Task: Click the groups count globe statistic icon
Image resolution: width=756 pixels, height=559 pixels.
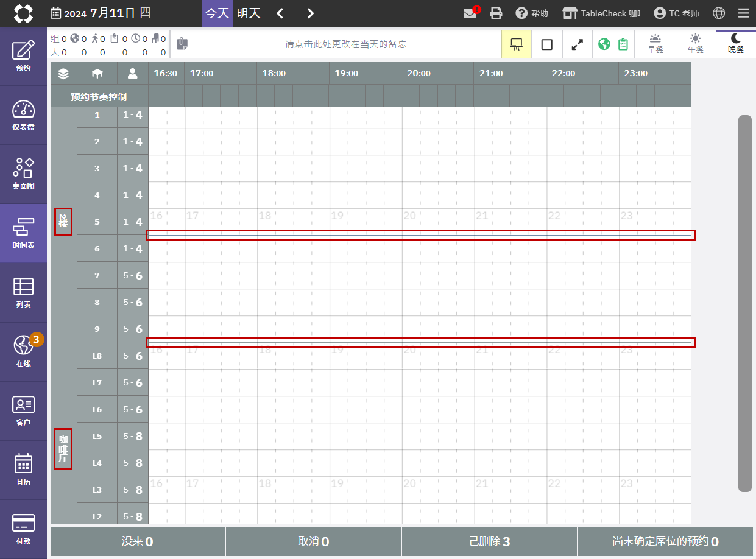Action: click(74, 38)
